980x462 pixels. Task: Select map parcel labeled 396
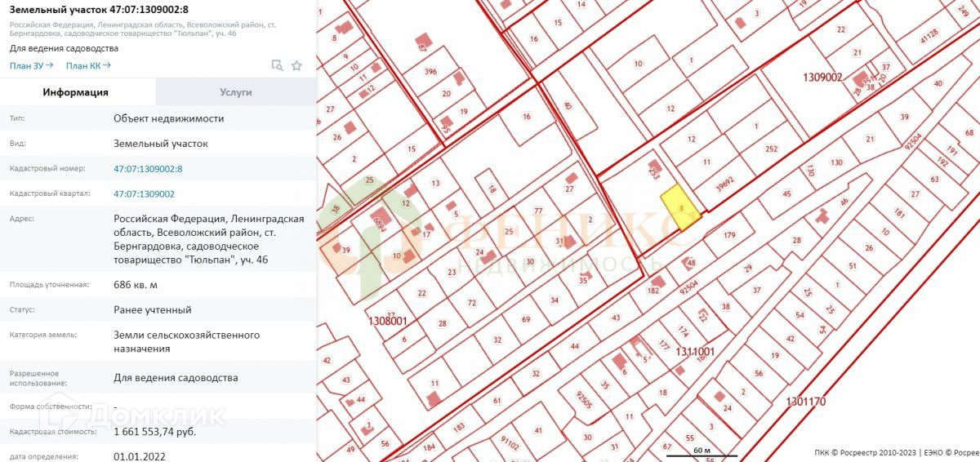(x=430, y=71)
